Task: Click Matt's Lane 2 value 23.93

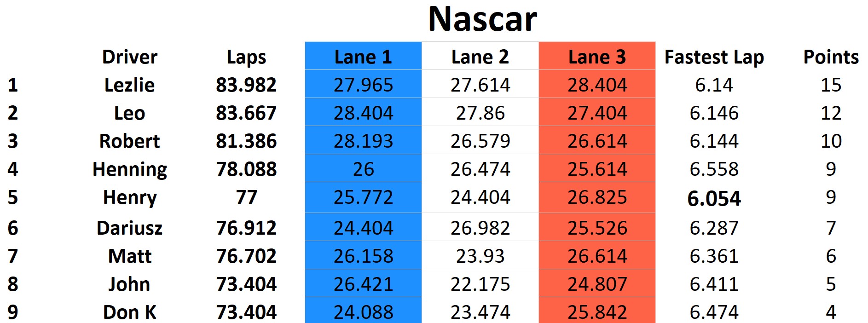Action: (480, 256)
